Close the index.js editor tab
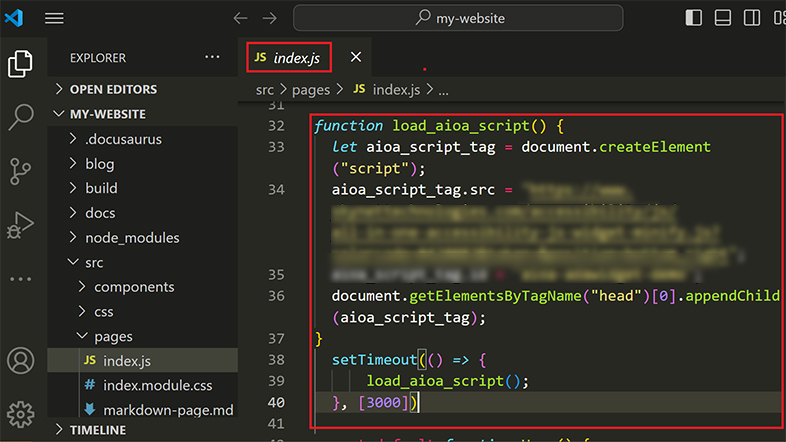 356,57
